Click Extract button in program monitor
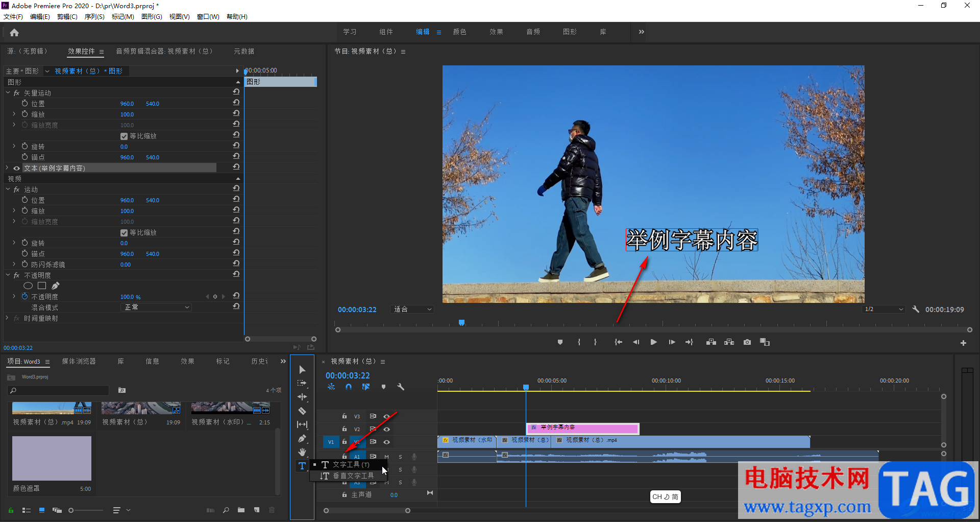 [729, 342]
